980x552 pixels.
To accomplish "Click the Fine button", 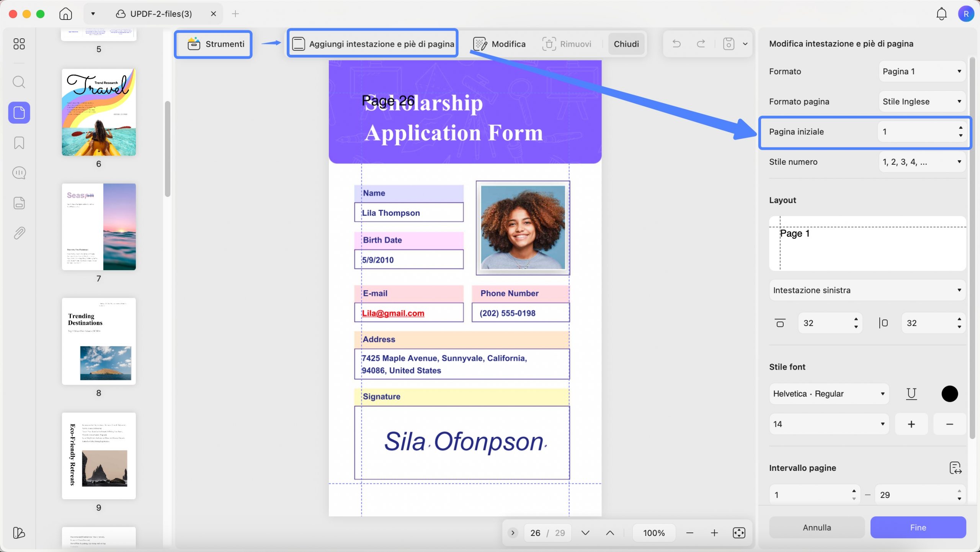I will pos(918,527).
